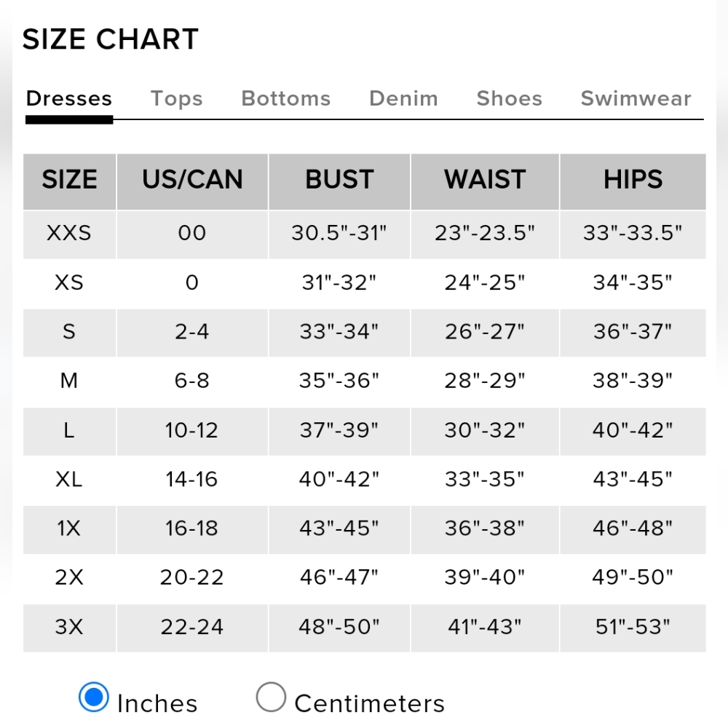Click the SIZE column header

point(69,180)
